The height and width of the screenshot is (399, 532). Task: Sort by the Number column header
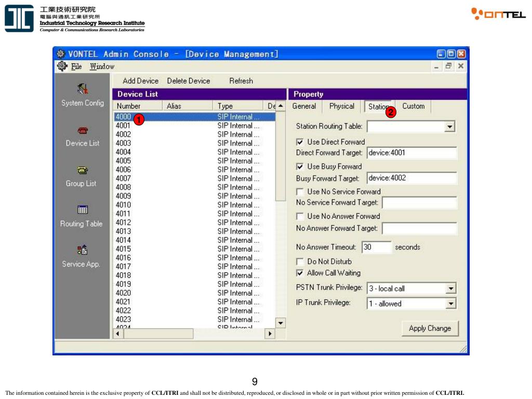point(138,106)
